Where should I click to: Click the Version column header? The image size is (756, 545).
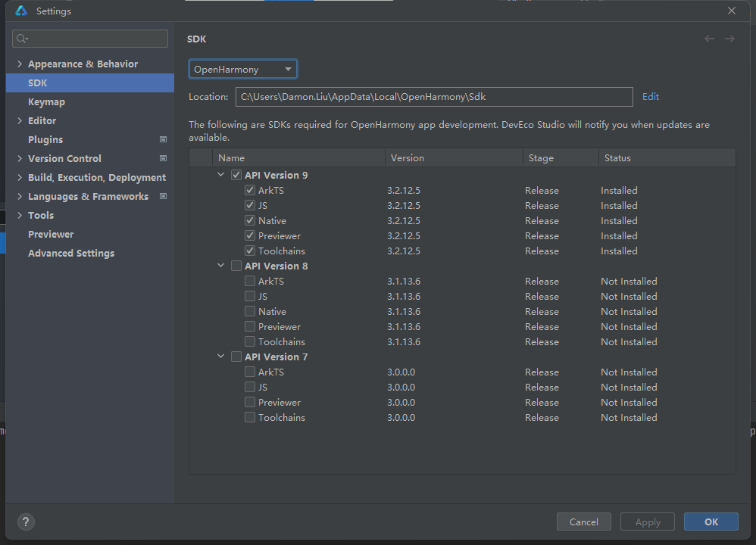pos(407,158)
